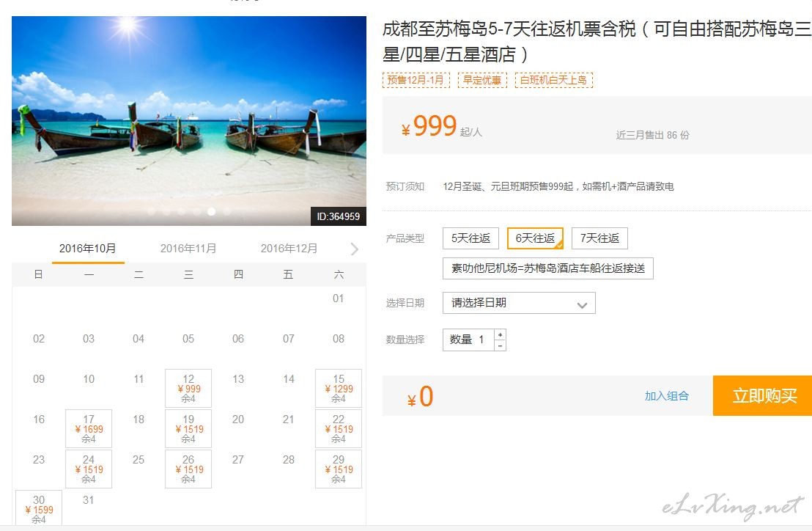Viewport: 812px width, 531px height.
Task: Click the 预订须知 label
Action: click(x=405, y=186)
